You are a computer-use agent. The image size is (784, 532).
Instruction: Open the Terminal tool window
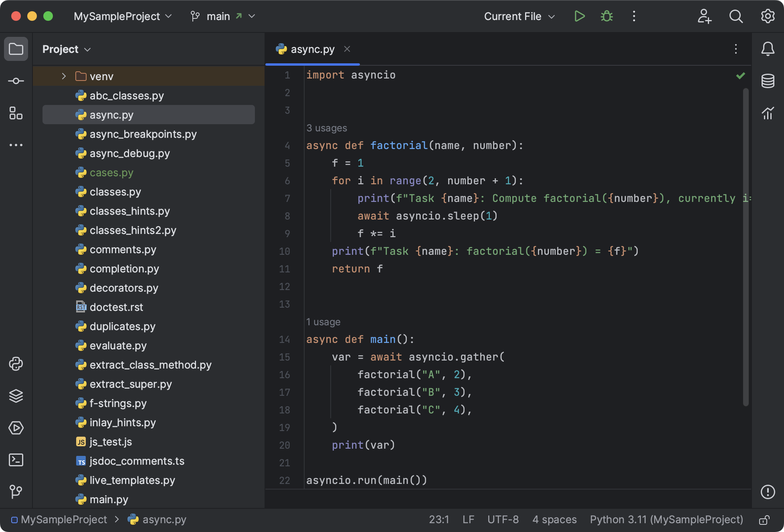point(16,460)
